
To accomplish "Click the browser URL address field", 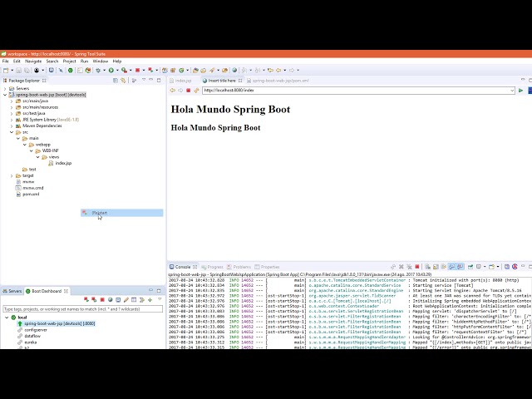I will coord(357,91).
